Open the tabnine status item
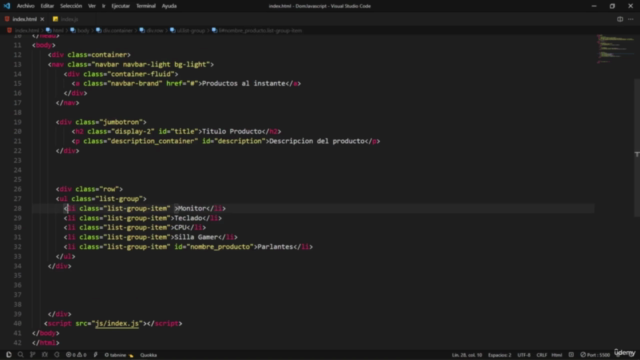Image resolution: width=640 pixels, height=360 pixels. pyautogui.click(x=119, y=355)
